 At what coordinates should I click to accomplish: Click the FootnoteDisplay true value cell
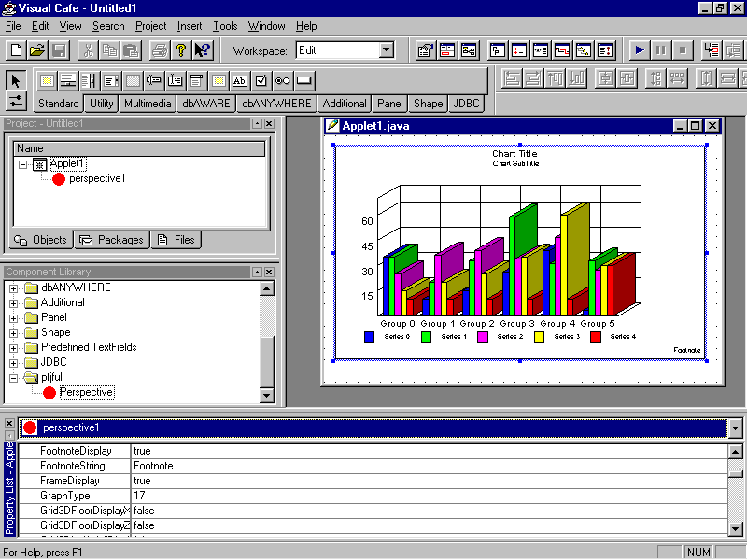tap(429, 451)
